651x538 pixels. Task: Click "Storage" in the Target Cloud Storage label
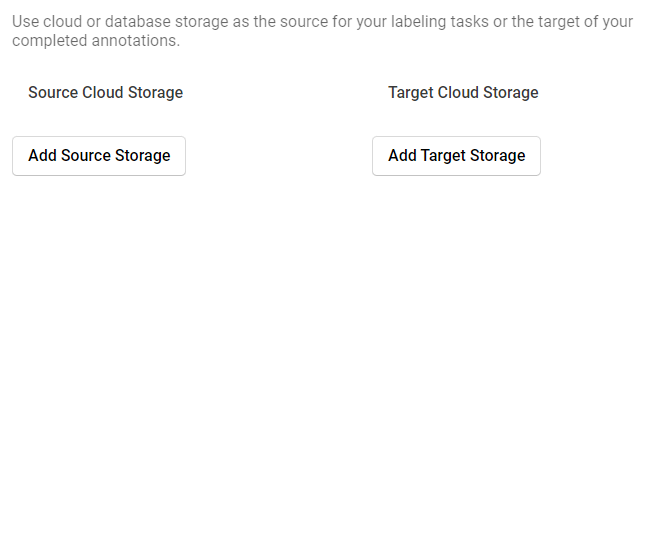(x=511, y=93)
